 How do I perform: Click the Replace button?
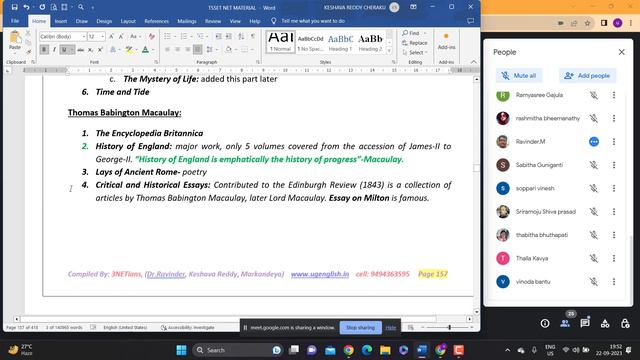point(415,42)
